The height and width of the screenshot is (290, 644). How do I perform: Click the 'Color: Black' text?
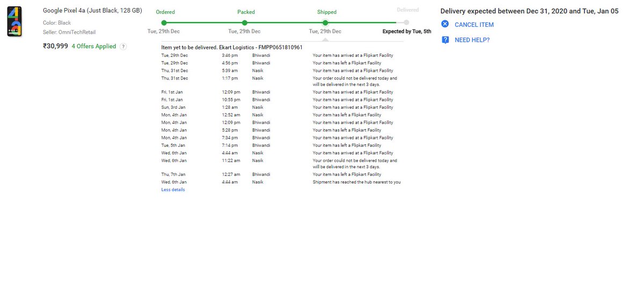coord(57,23)
